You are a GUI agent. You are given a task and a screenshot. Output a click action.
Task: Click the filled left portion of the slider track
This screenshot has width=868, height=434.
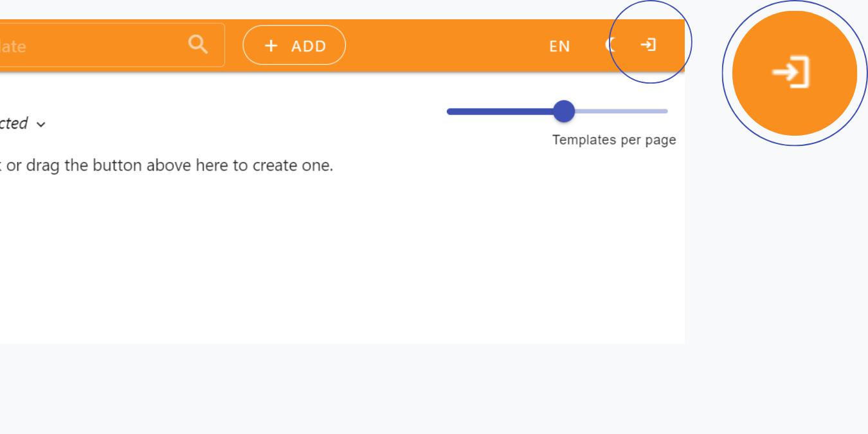click(x=502, y=111)
